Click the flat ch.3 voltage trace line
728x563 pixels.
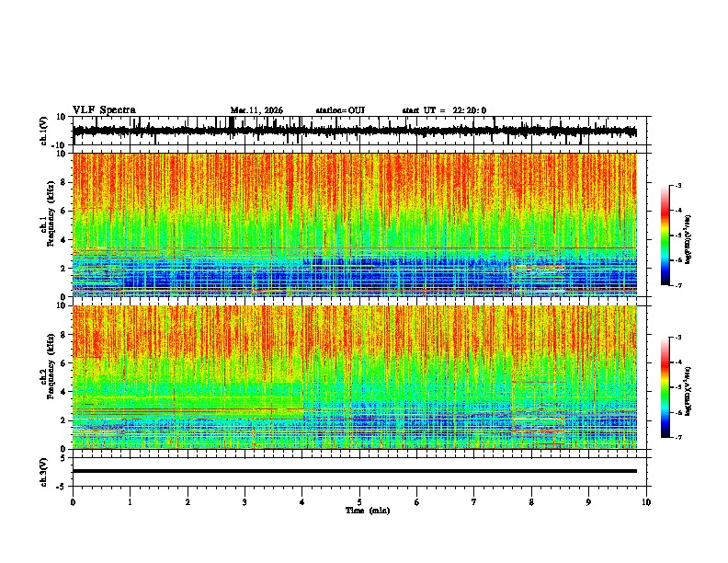pyautogui.click(x=354, y=471)
